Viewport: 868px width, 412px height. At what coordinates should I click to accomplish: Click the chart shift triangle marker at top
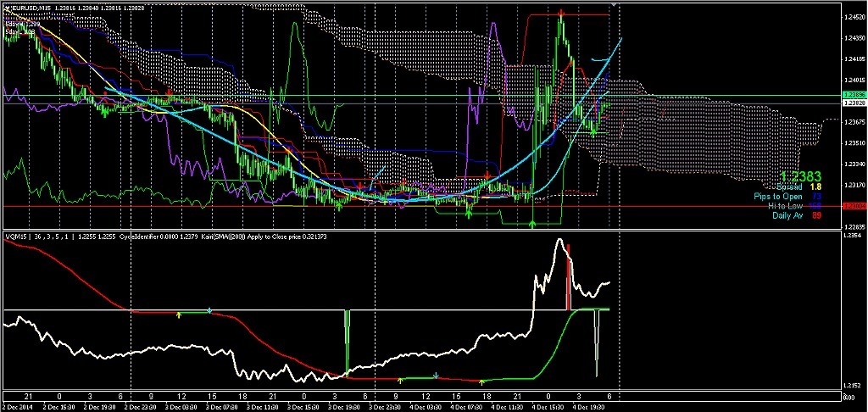[x=614, y=4]
